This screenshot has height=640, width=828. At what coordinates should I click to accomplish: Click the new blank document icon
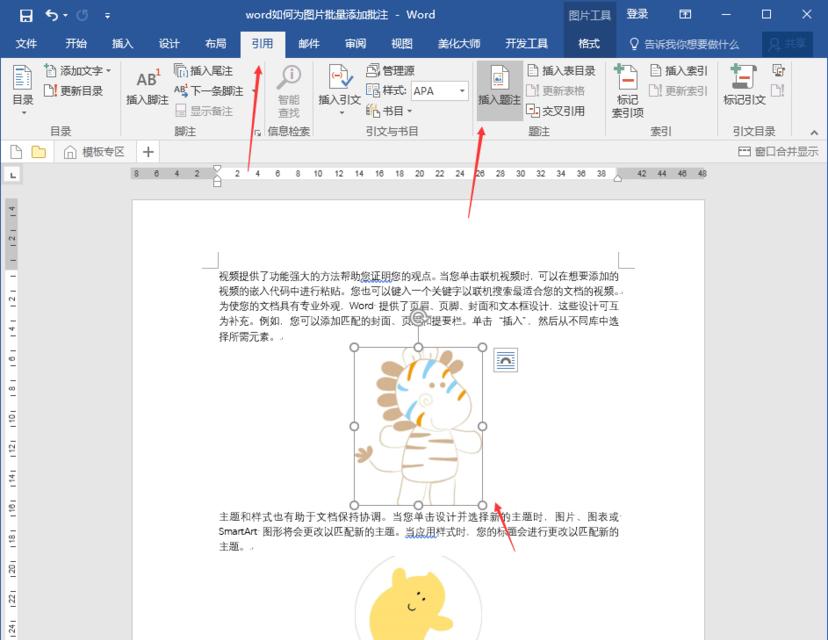16,152
